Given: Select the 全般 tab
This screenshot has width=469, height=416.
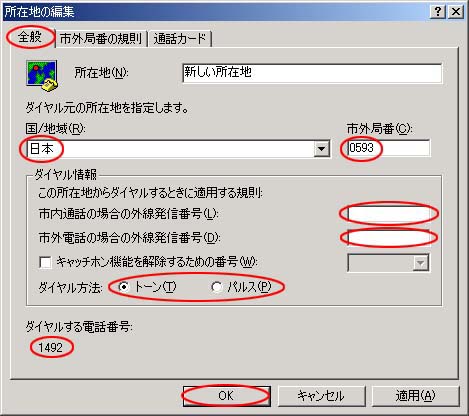Looking at the screenshot, I should point(30,37).
